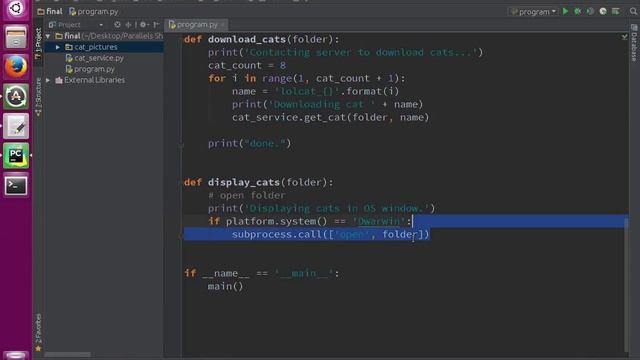640x360 pixels.
Task: Open Terminal from the launcher
Action: [16, 185]
